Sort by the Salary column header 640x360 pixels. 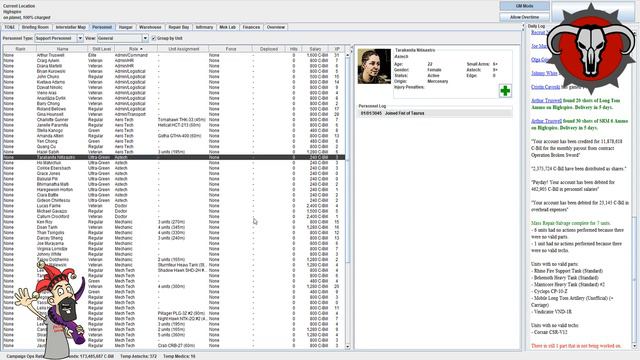[x=315, y=49]
